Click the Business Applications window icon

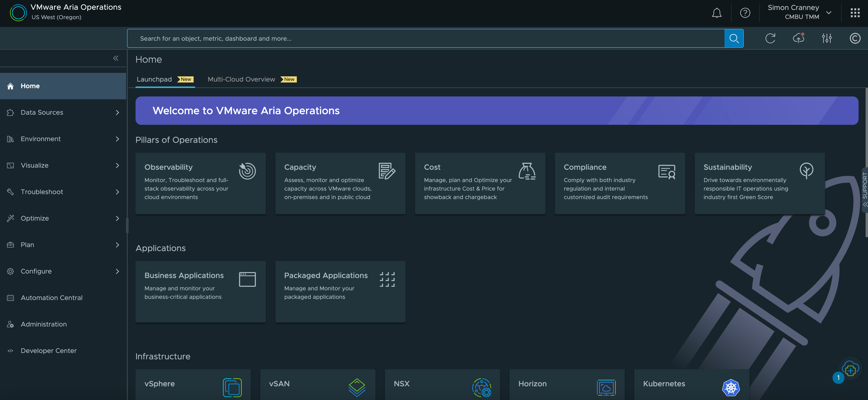(247, 279)
